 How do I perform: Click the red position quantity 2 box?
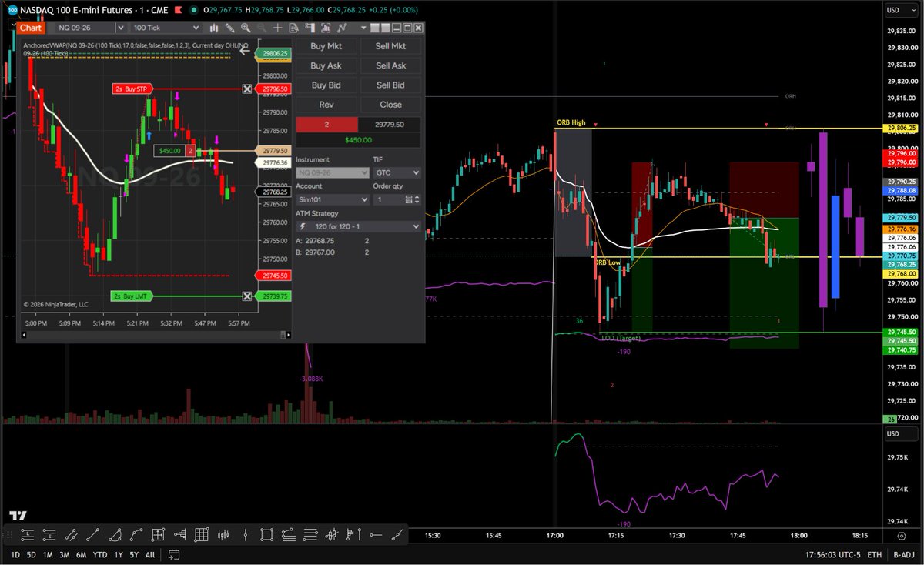(x=326, y=125)
